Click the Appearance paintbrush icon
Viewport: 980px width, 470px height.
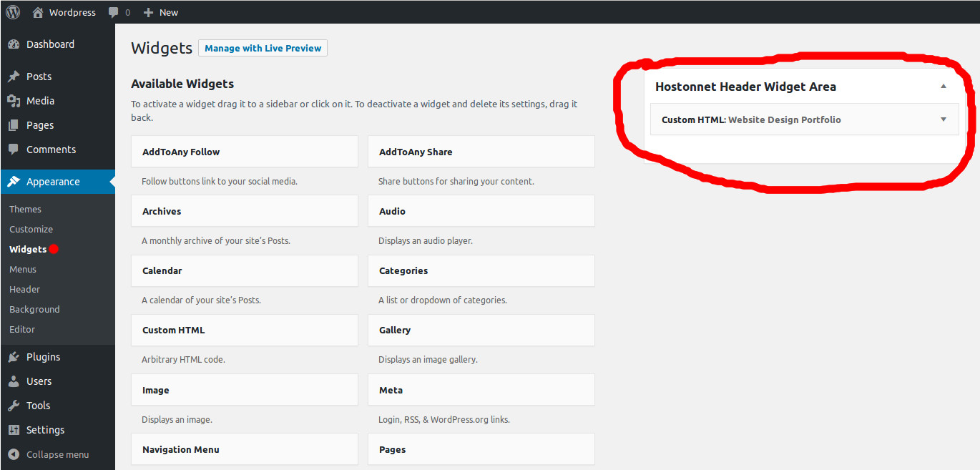(14, 182)
